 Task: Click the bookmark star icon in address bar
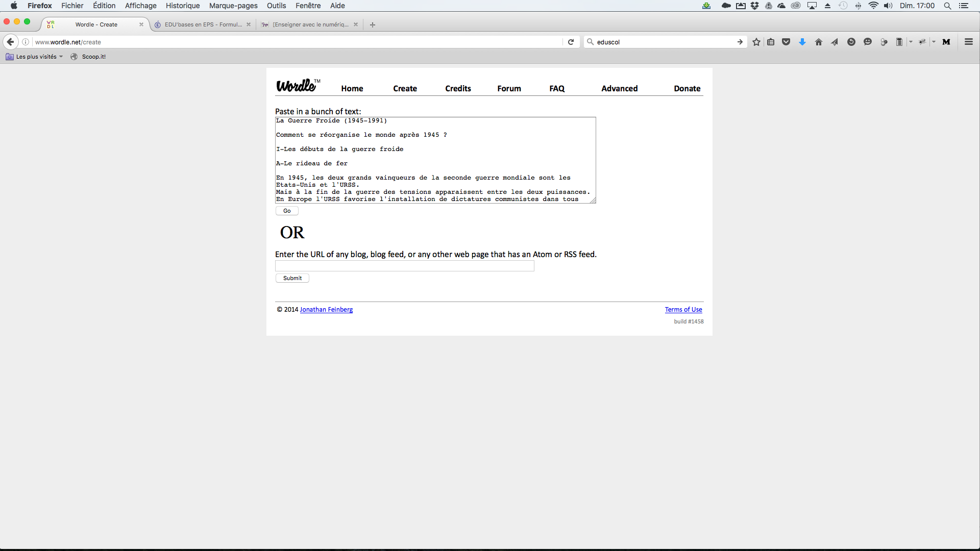pos(756,42)
